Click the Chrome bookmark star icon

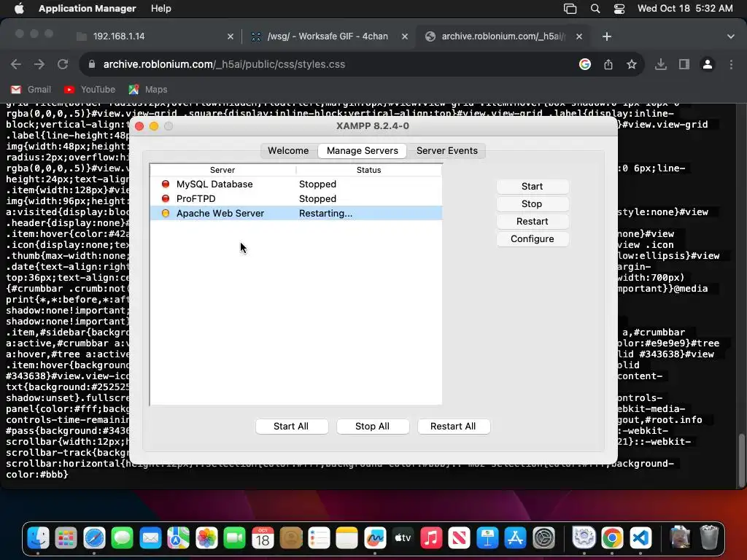(632, 64)
